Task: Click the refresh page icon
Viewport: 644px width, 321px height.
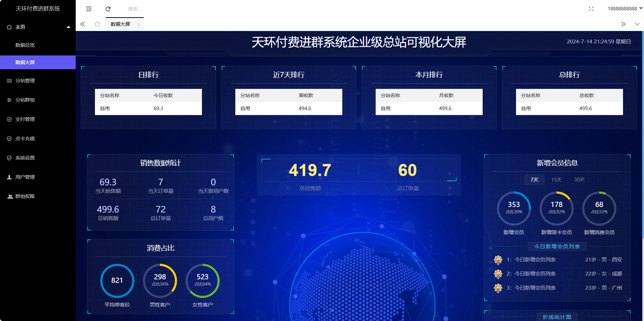Action: pos(108,9)
